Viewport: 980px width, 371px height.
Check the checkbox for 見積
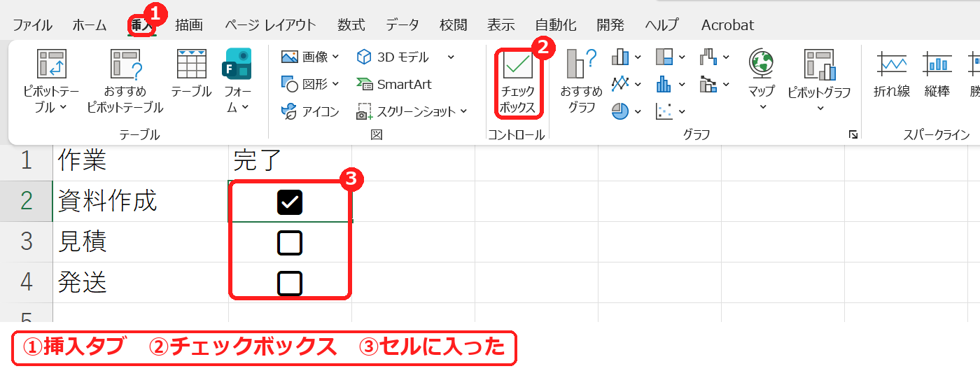point(290,243)
